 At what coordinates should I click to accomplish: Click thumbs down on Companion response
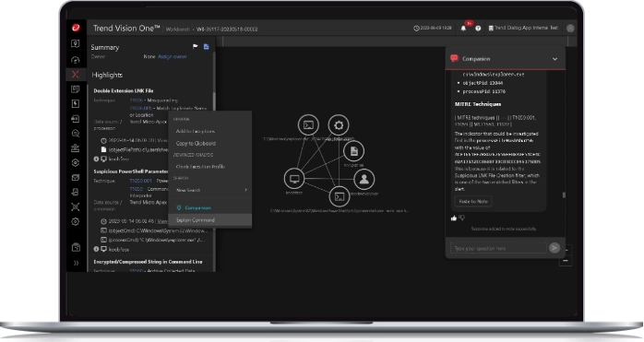[x=462, y=218]
